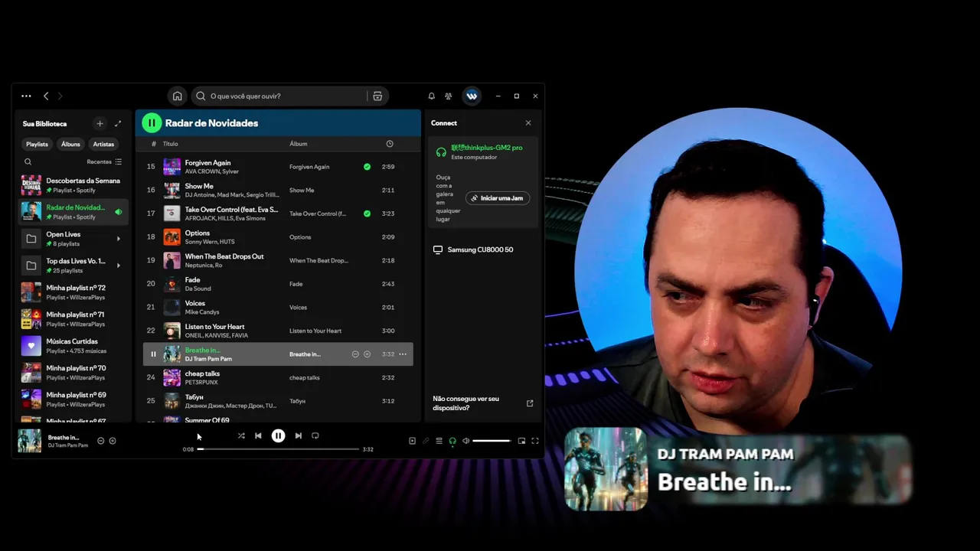Viewport: 980px width, 551px height.
Task: Go forward with the right arrow
Action: pyautogui.click(x=60, y=96)
